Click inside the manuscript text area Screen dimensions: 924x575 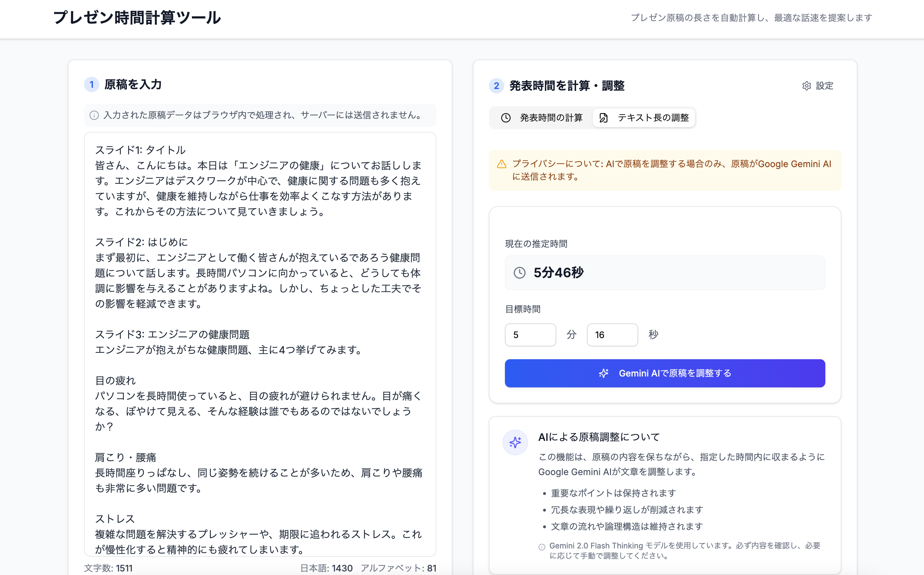[260, 342]
